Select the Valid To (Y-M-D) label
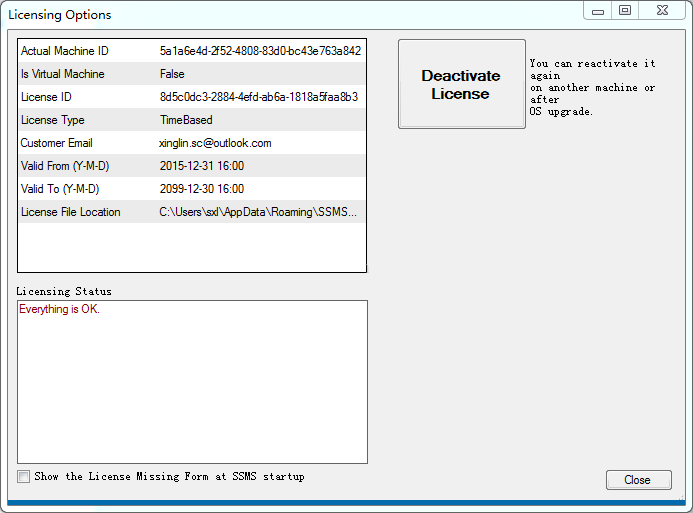Image resolution: width=693 pixels, height=513 pixels. (60, 189)
